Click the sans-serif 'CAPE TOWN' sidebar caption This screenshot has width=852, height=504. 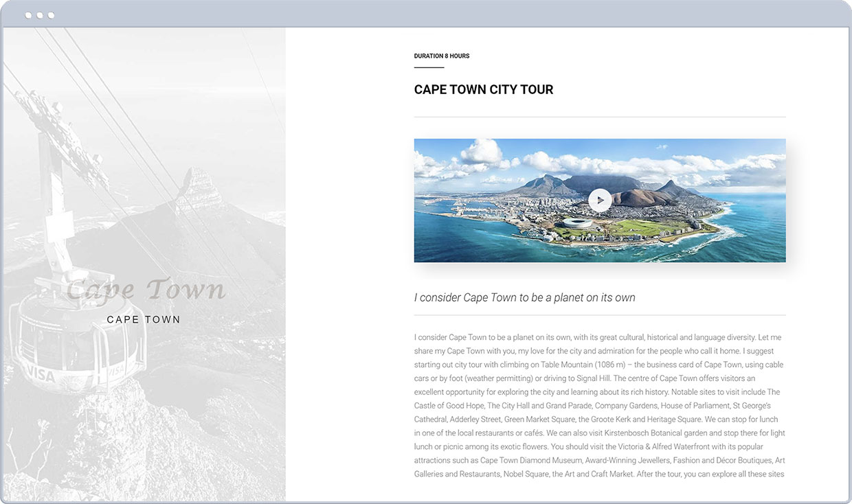[144, 320]
